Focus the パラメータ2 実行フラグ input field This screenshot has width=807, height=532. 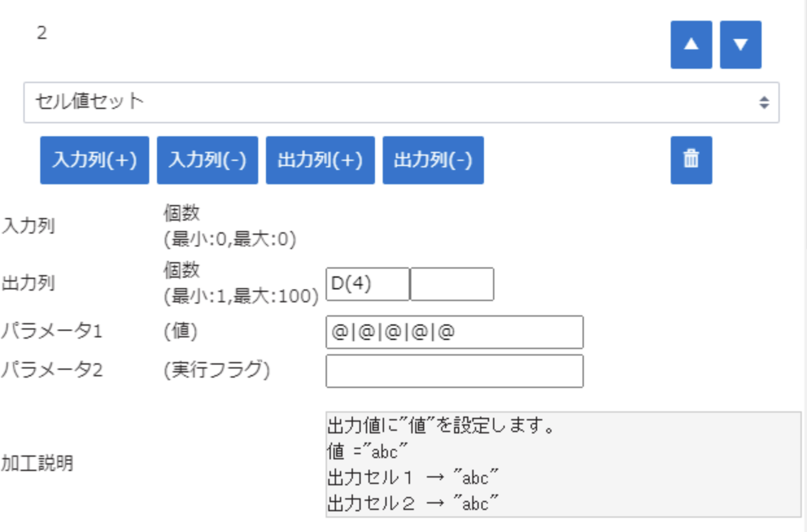(x=454, y=371)
